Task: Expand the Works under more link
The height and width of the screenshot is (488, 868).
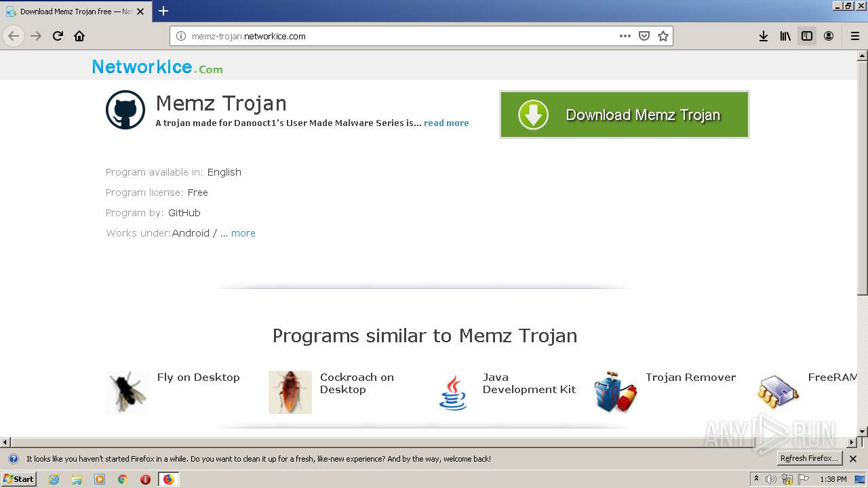Action: coord(243,233)
